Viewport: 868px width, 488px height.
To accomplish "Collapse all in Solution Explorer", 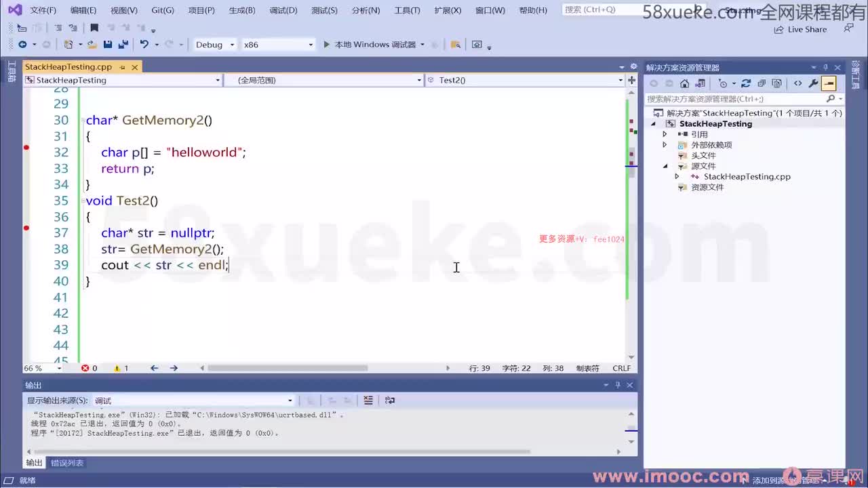I will [762, 83].
